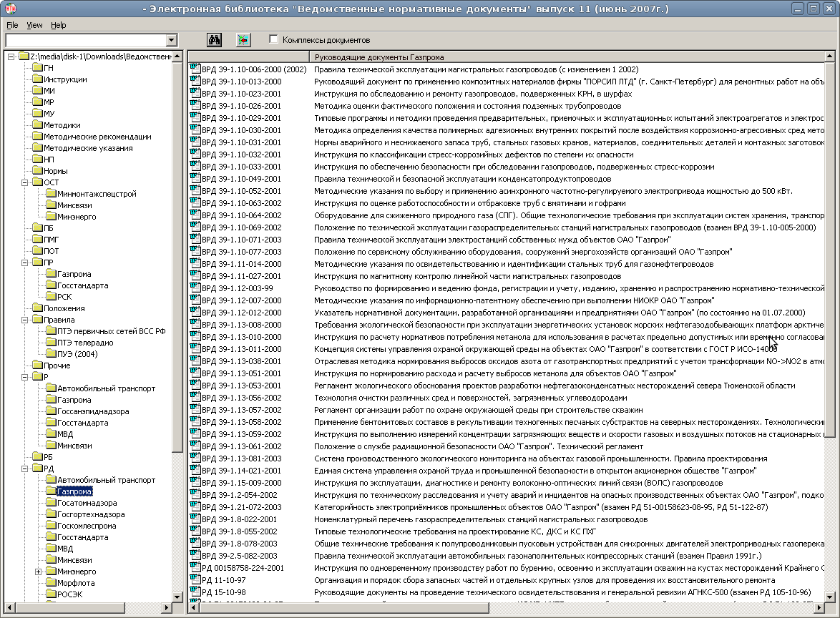Click the folder icon for Морфлота
This screenshot has height=618, width=840.
(x=51, y=583)
